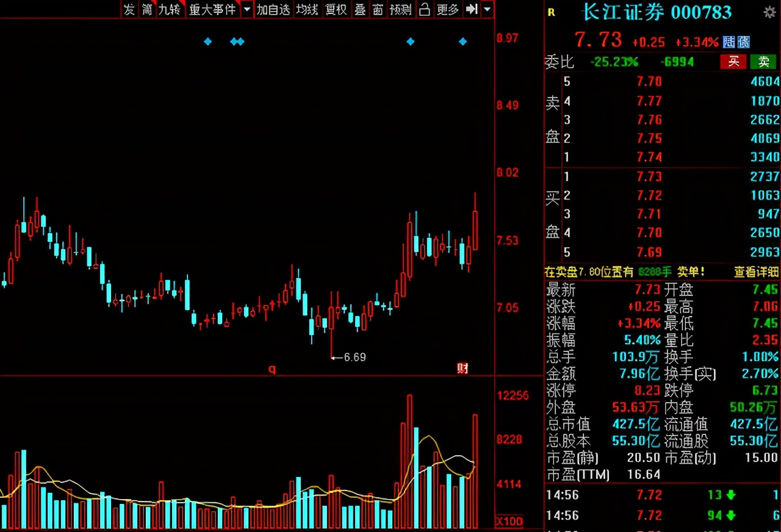Switch to the 卖 sell tab
The image size is (781, 532).
pos(762,62)
